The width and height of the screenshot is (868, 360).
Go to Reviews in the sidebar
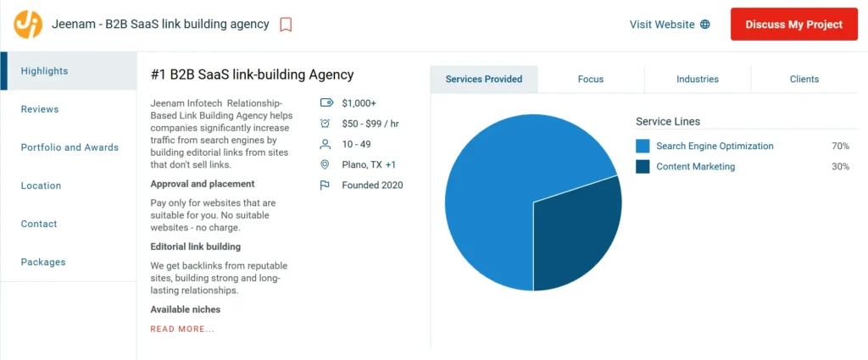point(40,109)
